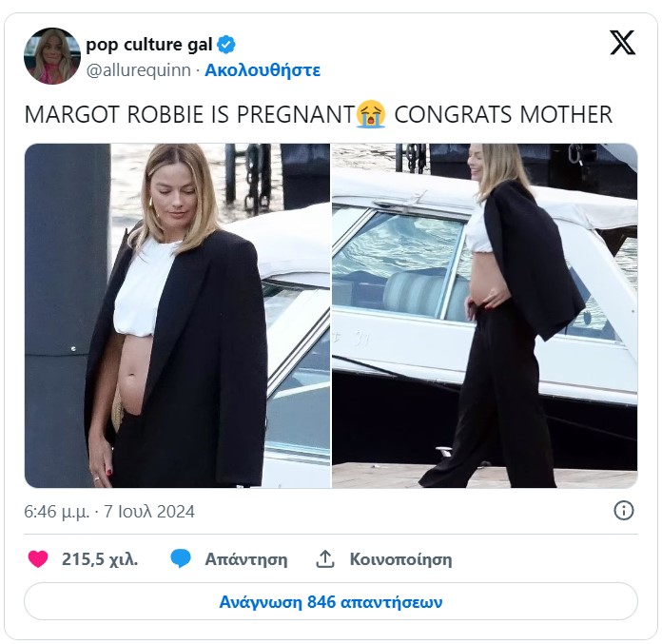662x644 pixels.
Task: Open the @allurequinn handle link
Action: tap(138, 69)
